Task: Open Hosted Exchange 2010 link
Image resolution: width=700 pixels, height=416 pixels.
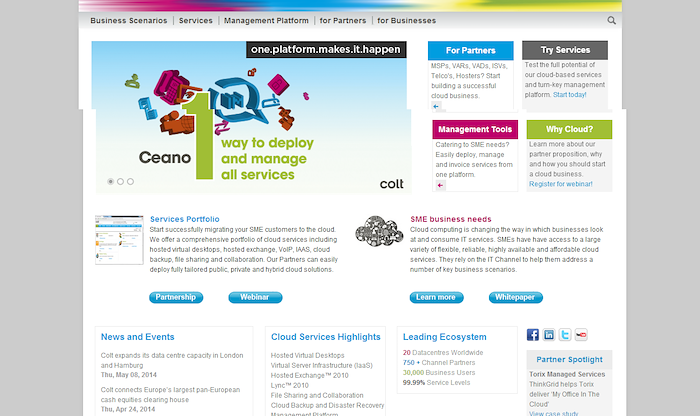Action: [x=309, y=375]
